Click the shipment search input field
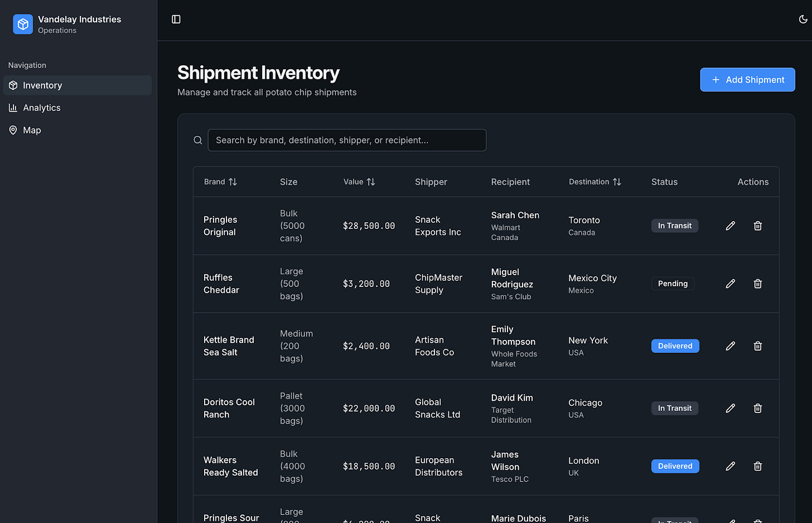Image resolution: width=812 pixels, height=523 pixels. (x=347, y=140)
